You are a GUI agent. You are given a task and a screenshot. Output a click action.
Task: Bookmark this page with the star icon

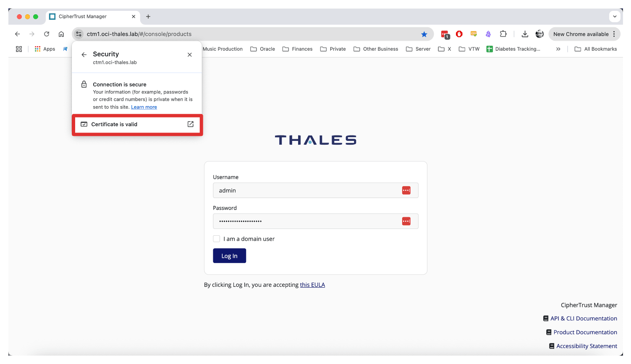[x=424, y=34]
